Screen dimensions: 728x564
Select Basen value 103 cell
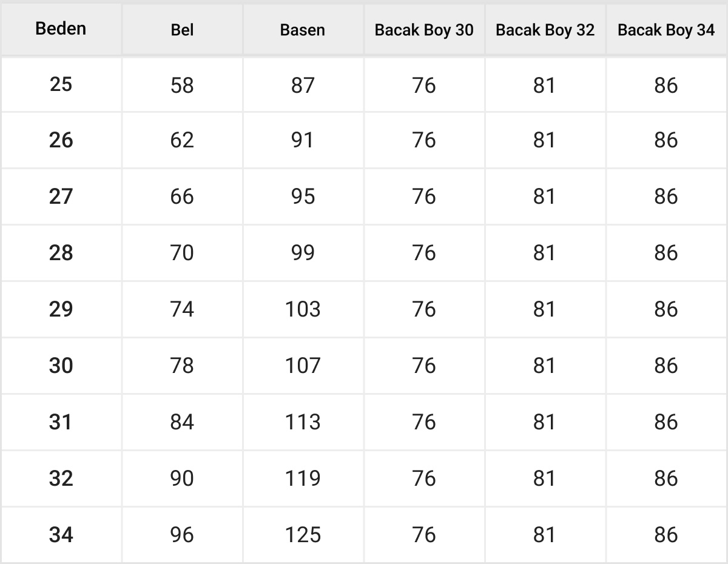[303, 309]
